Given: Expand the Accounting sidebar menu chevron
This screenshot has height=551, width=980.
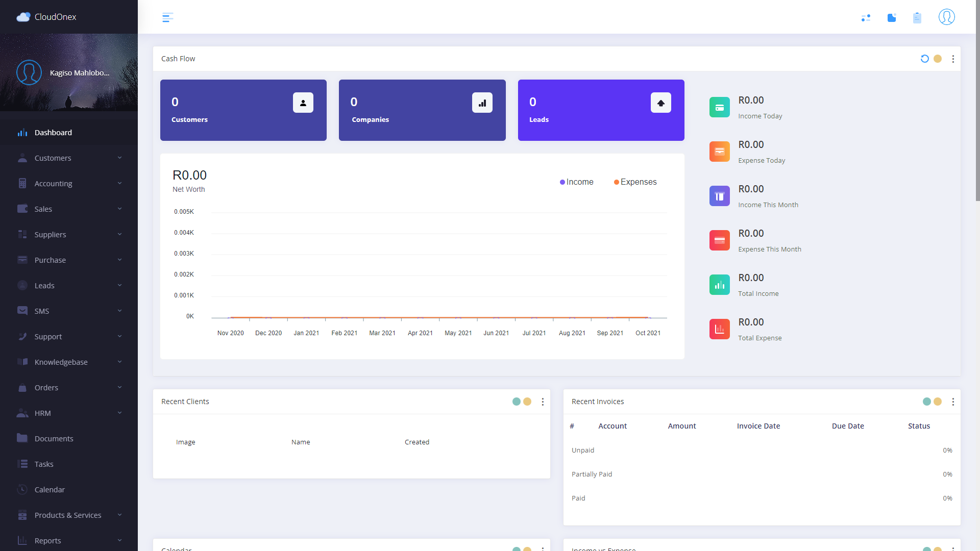Looking at the screenshot, I should pyautogui.click(x=119, y=183).
